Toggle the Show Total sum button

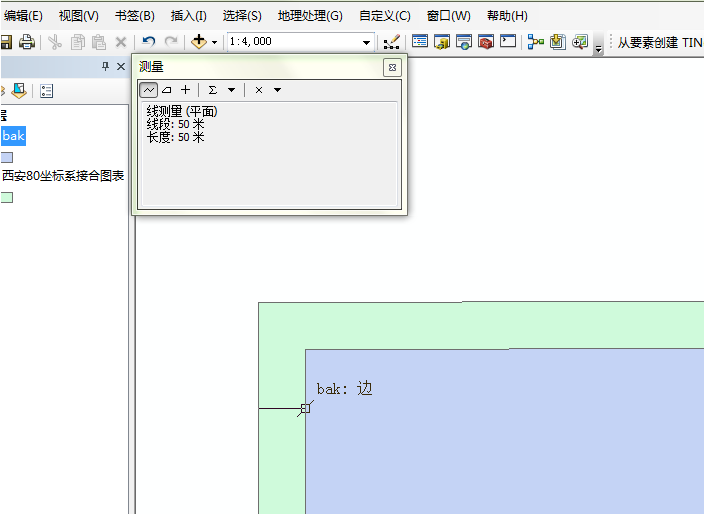point(212,90)
